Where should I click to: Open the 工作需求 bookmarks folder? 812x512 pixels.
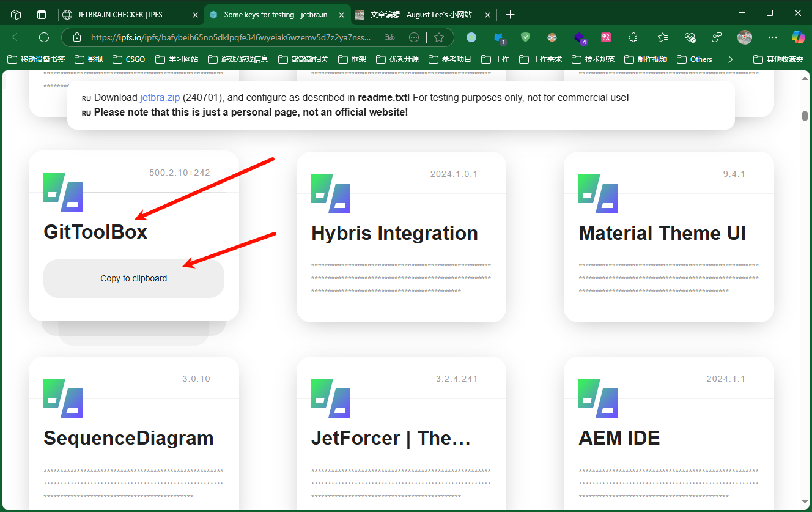click(541, 59)
